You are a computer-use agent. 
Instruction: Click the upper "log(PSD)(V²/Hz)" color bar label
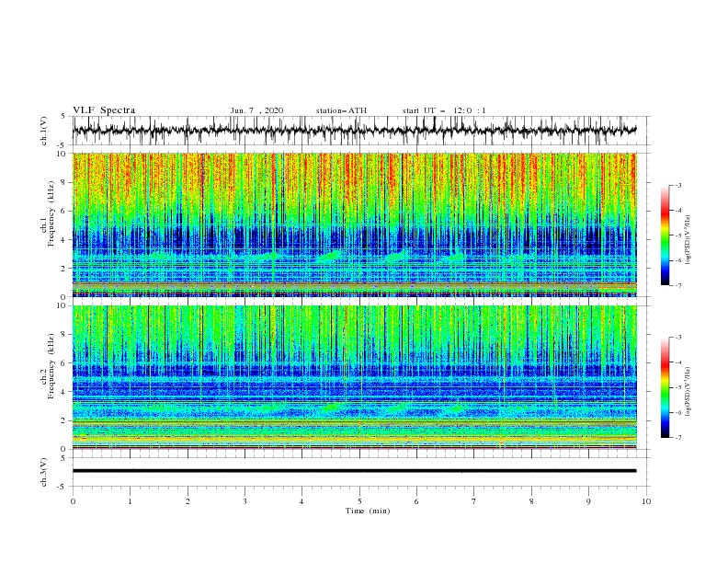(x=688, y=240)
